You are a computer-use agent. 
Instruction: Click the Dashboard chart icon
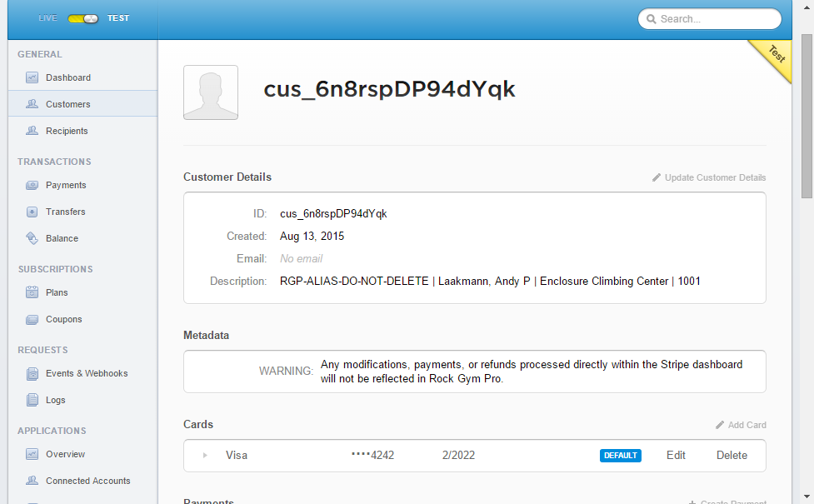point(32,77)
